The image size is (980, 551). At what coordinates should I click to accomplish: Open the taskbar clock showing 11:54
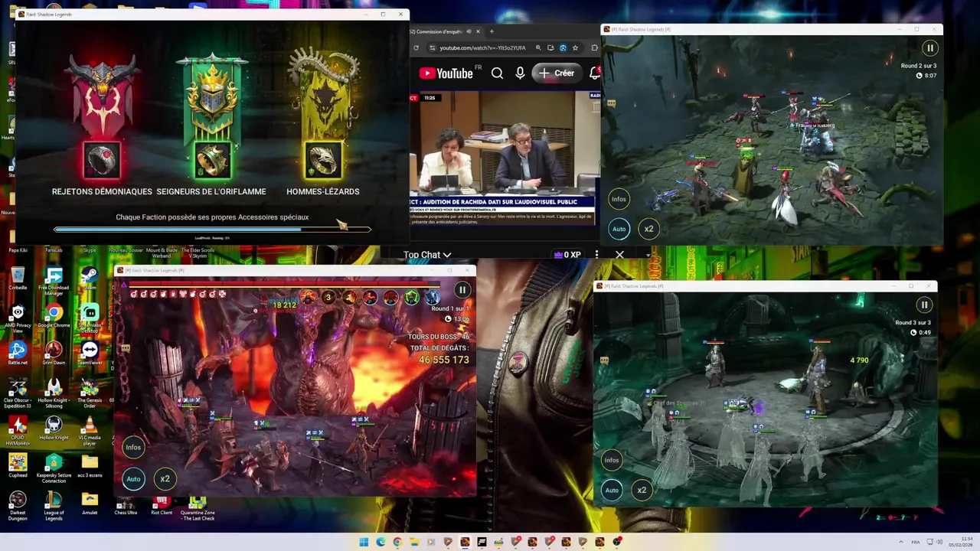[961, 542]
